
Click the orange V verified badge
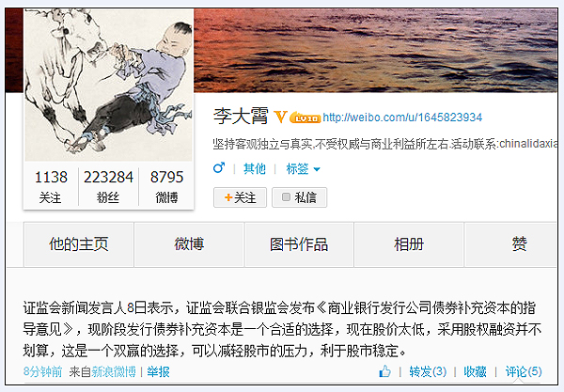(x=280, y=117)
